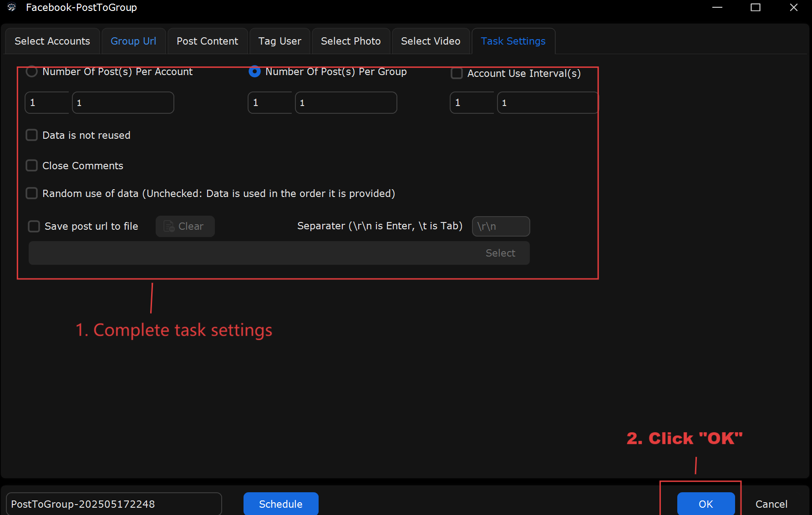Click the Separater label text

click(380, 226)
